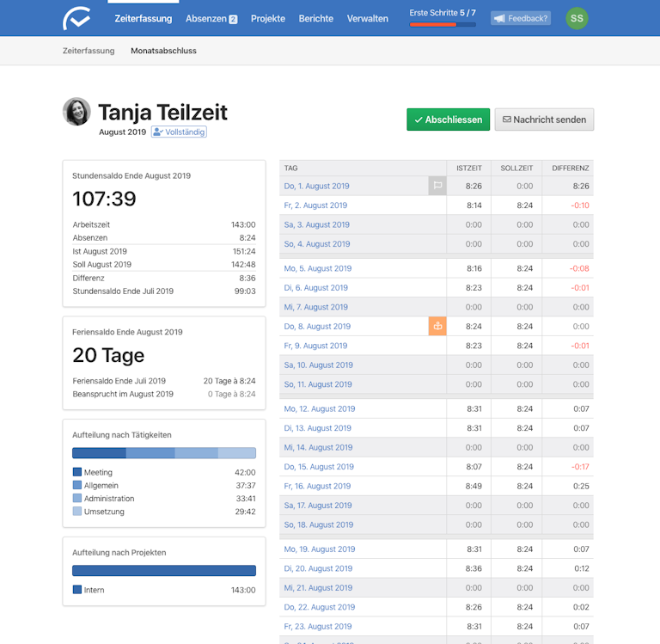
Task: Open Mo, 19. August 2019 link
Action: click(319, 549)
